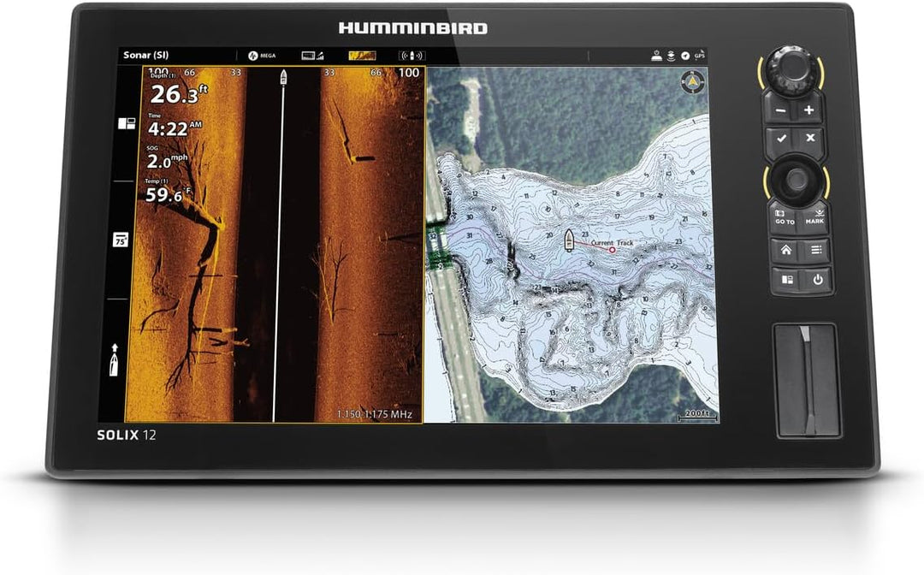Tap the side imaging sonar pane
The height and width of the screenshot is (575, 924).
coord(275,244)
